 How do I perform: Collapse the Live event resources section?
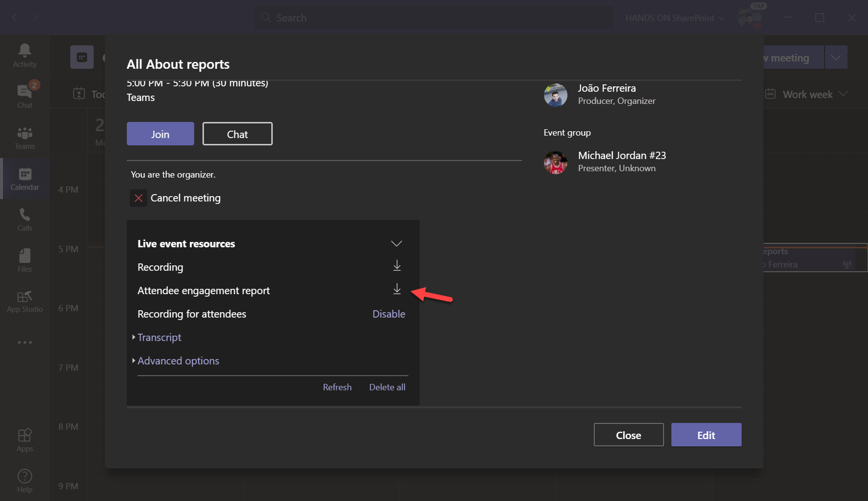pos(396,243)
